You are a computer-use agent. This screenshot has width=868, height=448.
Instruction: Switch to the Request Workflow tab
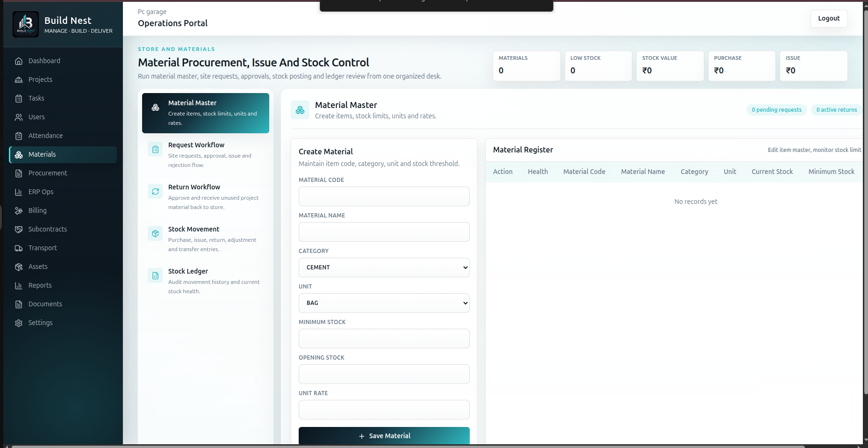pyautogui.click(x=206, y=154)
